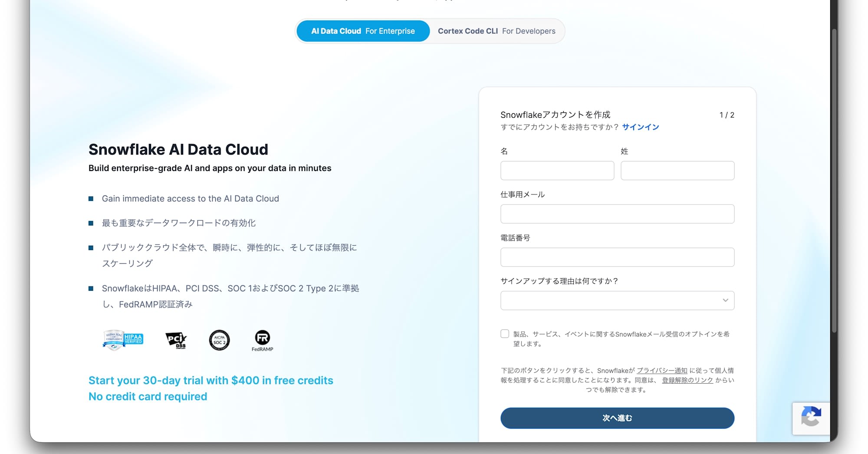The width and height of the screenshot is (868, 454).
Task: Click the FedRAMP logo badge
Action: coord(262,340)
